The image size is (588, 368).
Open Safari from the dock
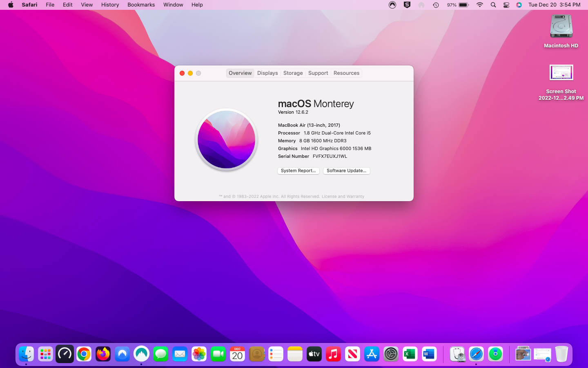476,354
